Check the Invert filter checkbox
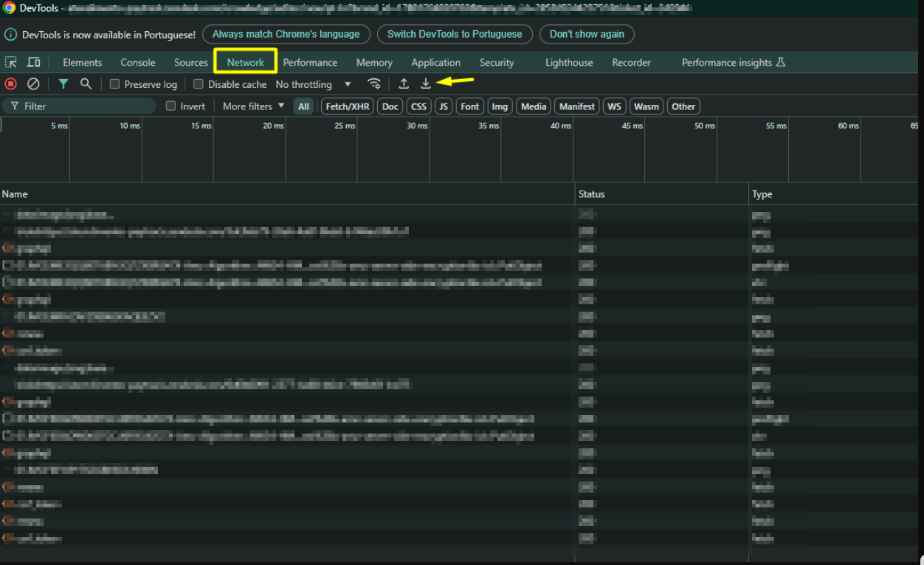Image resolution: width=924 pixels, height=565 pixels. coord(171,106)
